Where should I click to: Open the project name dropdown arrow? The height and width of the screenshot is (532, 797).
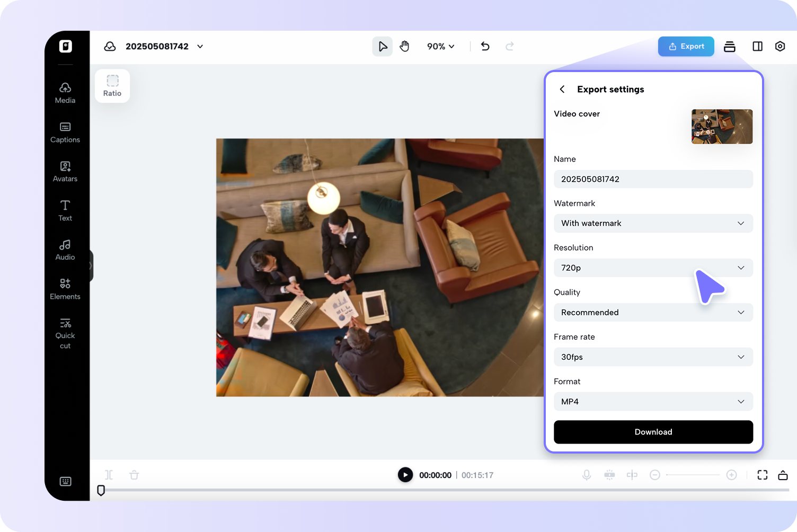200,47
